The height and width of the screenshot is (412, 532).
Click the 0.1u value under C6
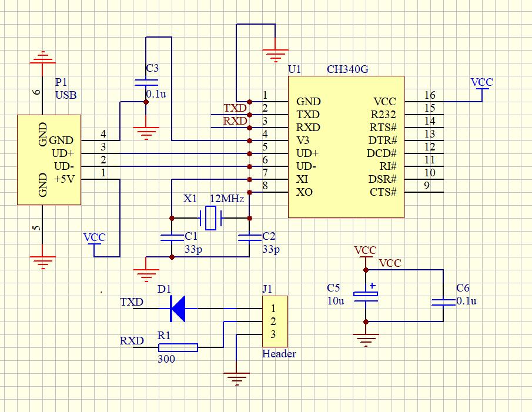466,301
